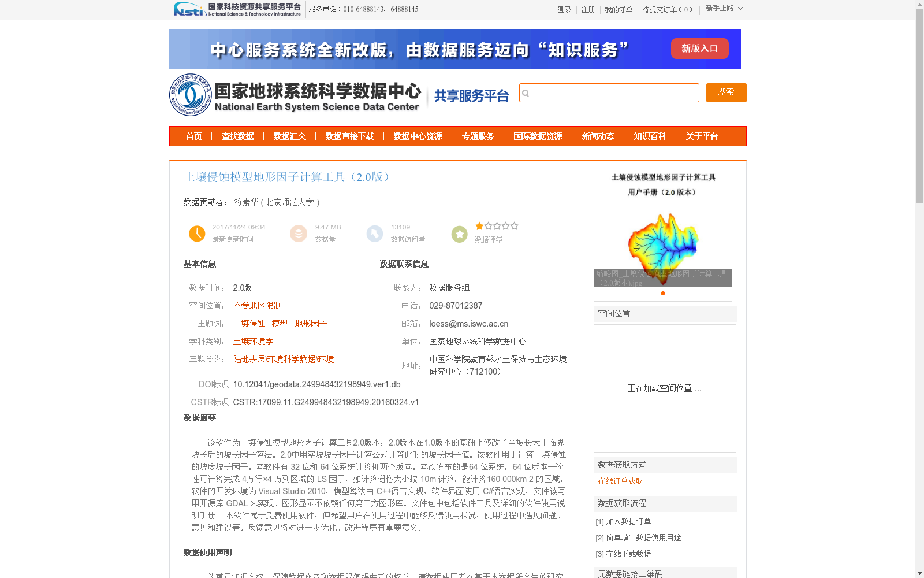Click the loading spatial location map area
924x578 pixels.
(665, 388)
